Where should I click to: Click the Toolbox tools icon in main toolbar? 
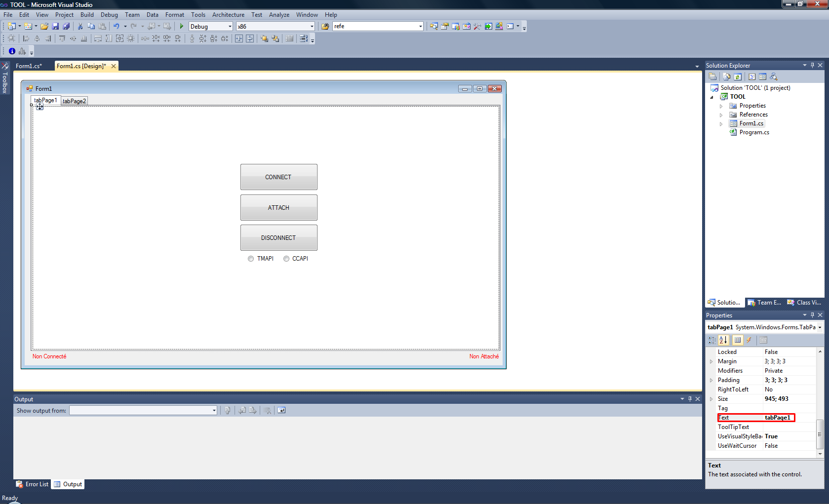click(477, 26)
